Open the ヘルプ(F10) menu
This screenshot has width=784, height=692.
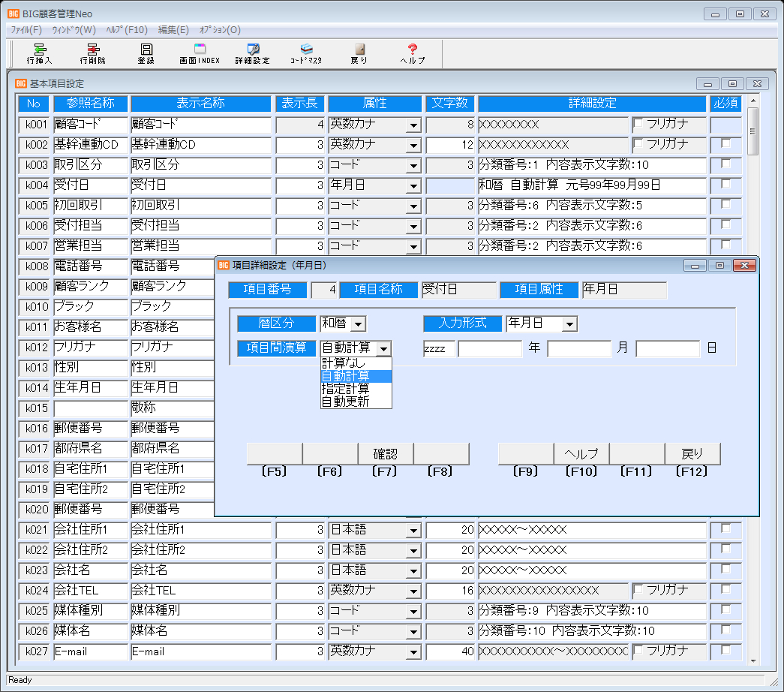coord(127,30)
